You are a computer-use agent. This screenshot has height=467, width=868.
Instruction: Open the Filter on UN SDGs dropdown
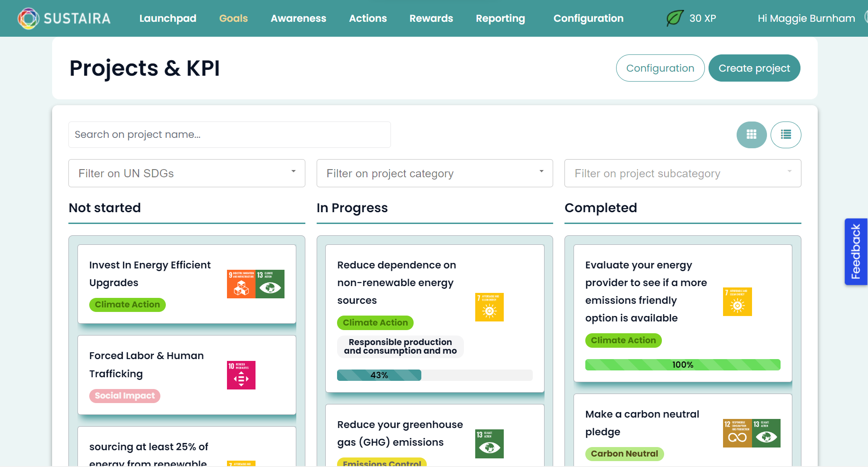[187, 173]
